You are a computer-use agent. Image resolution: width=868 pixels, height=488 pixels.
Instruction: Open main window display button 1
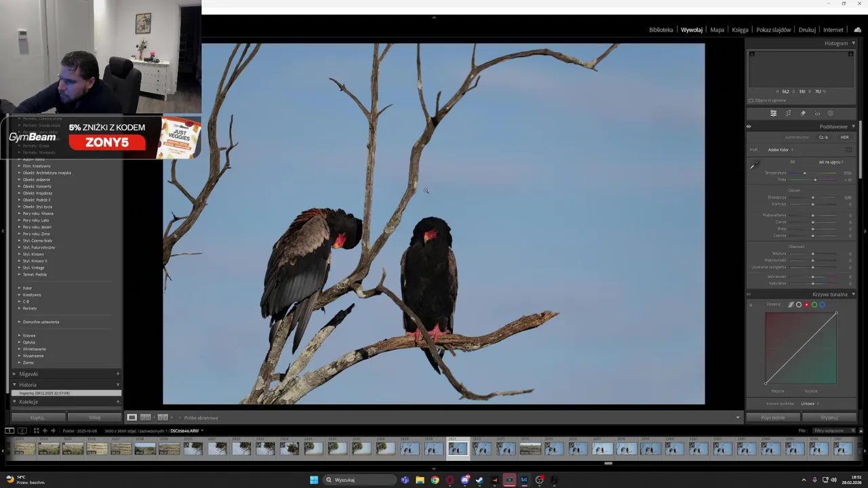pos(9,430)
